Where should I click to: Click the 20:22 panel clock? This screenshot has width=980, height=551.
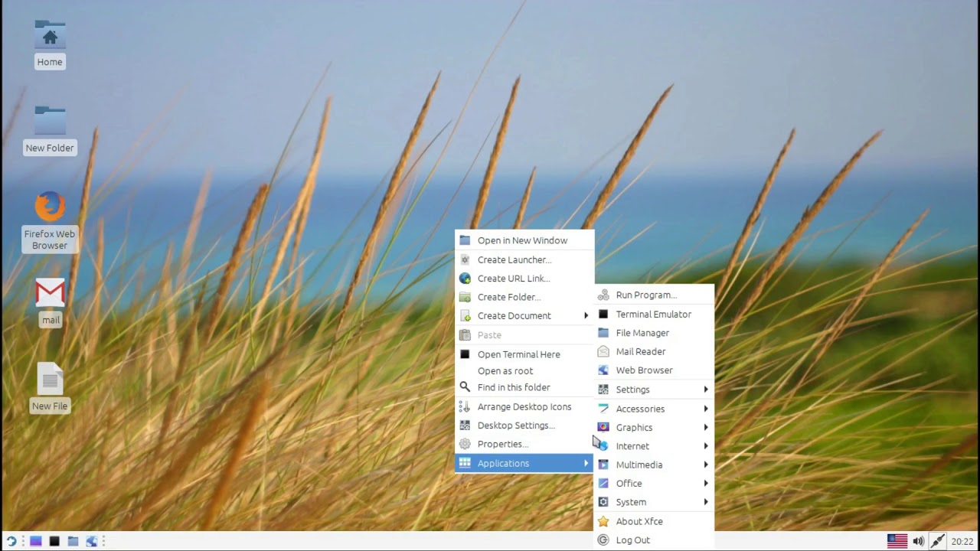point(962,541)
